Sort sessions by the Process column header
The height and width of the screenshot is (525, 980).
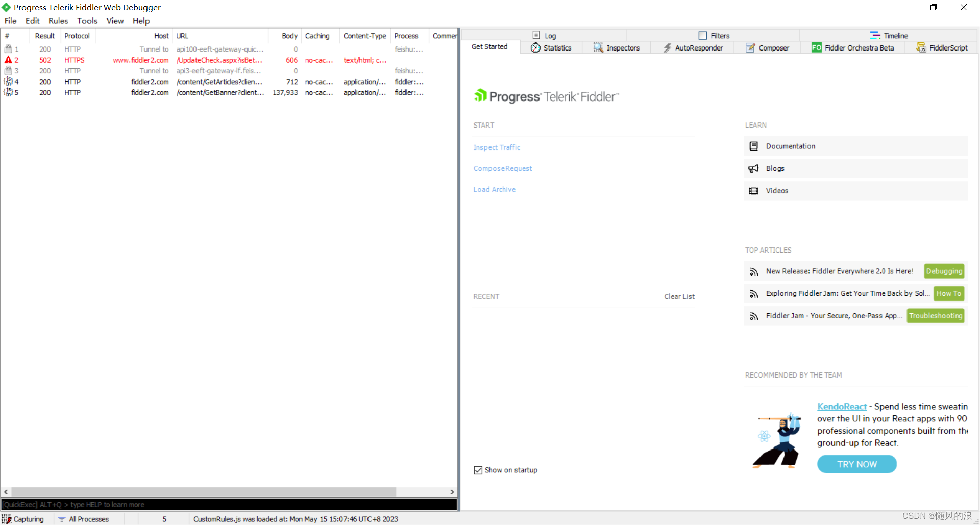click(x=409, y=36)
